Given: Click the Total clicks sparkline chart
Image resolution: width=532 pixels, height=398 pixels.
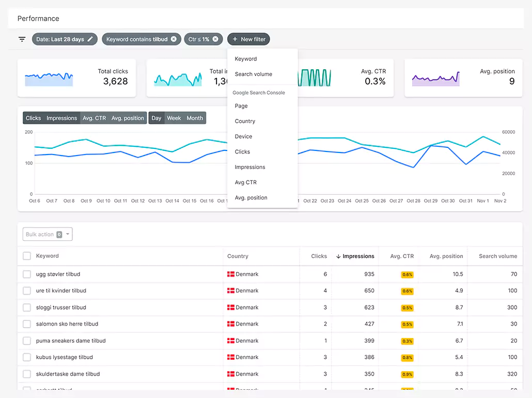Looking at the screenshot, I should click(49, 78).
